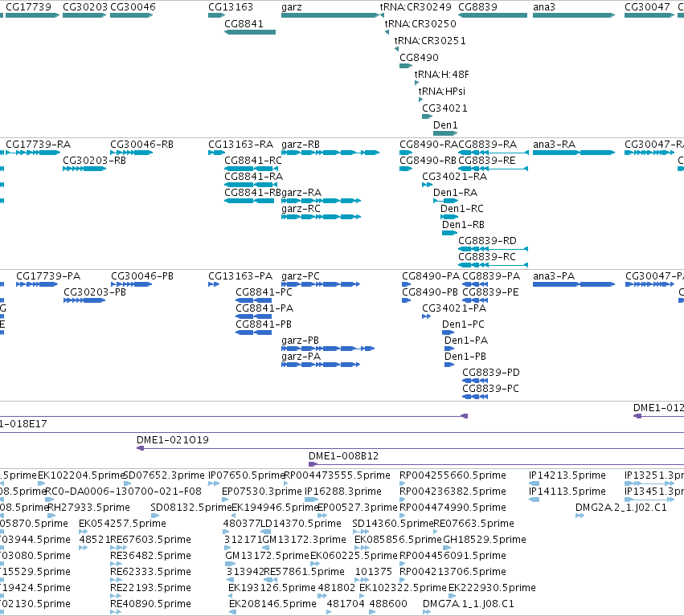Select the tRNA:HPsi feature label
Image resolution: width=684 pixels, height=616 pixels.
(442, 92)
